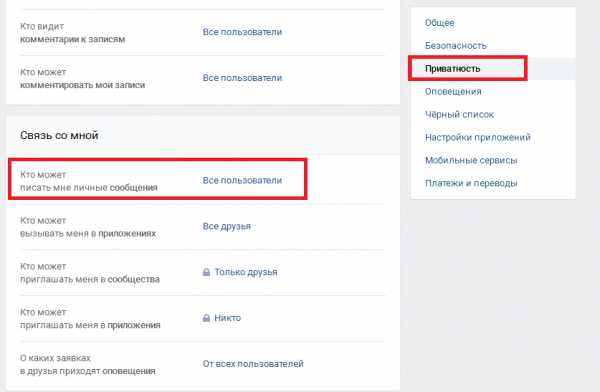Go to Мобильные сервисы section
Screen dimensions: 600x392
[471, 160]
